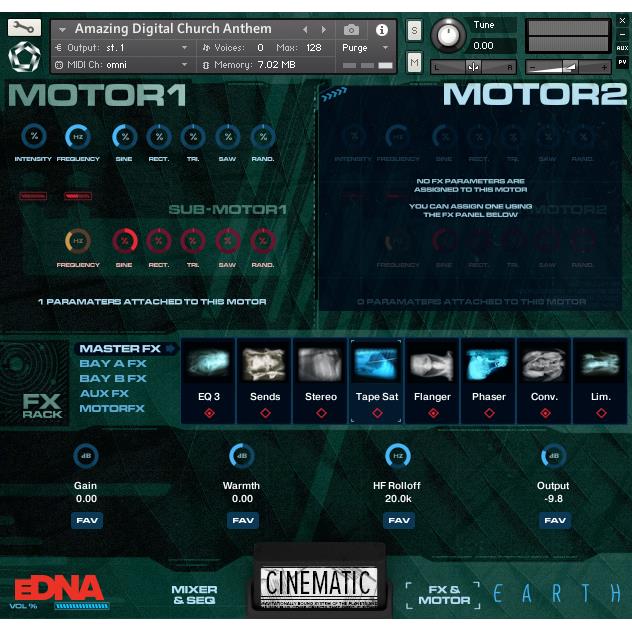
Task: Click the VOL % slider bar
Action: [82, 606]
